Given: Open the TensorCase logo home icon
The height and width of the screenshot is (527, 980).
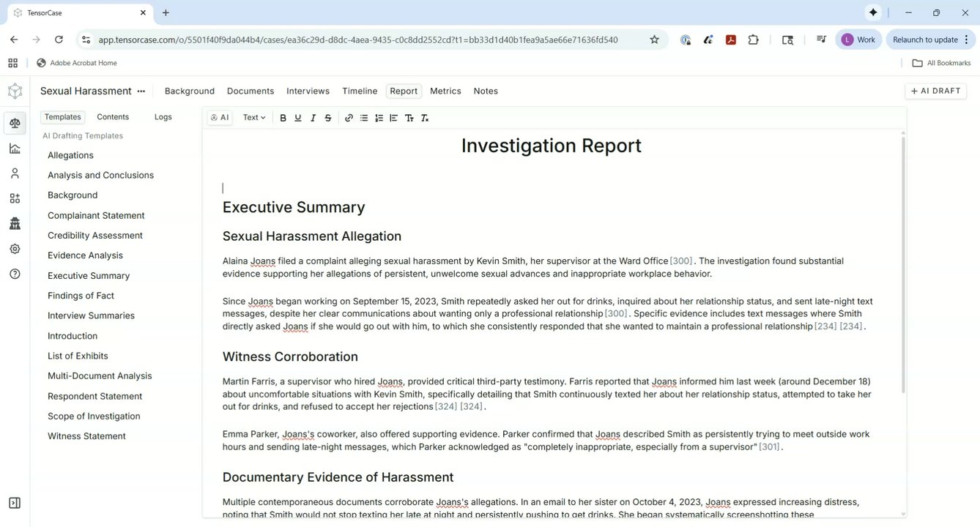Looking at the screenshot, I should pyautogui.click(x=15, y=91).
